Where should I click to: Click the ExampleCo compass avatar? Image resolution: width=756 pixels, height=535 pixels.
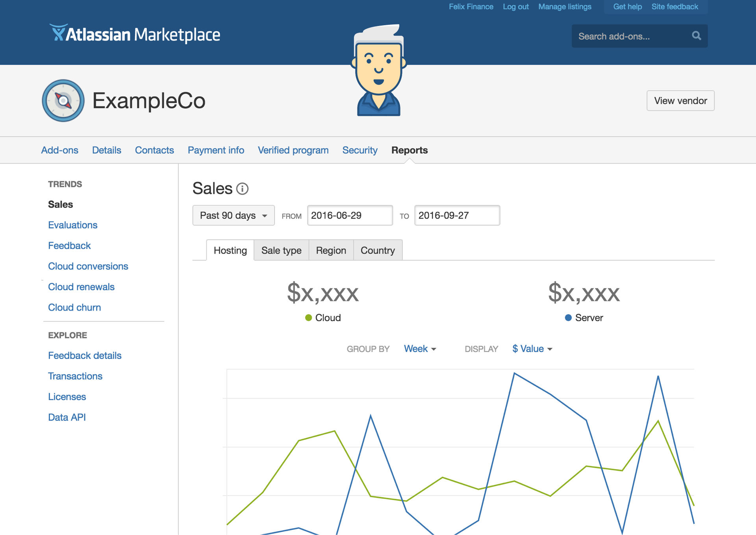coord(63,101)
